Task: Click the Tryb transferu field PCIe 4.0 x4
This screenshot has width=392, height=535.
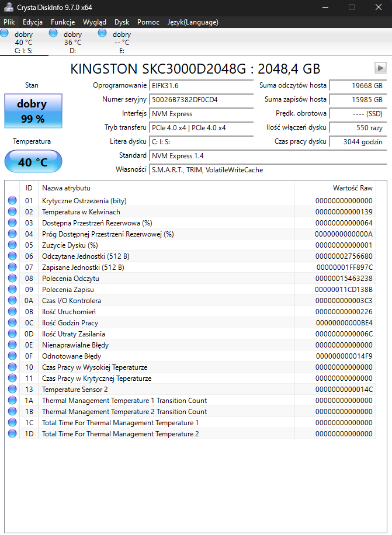Action: pyautogui.click(x=202, y=127)
